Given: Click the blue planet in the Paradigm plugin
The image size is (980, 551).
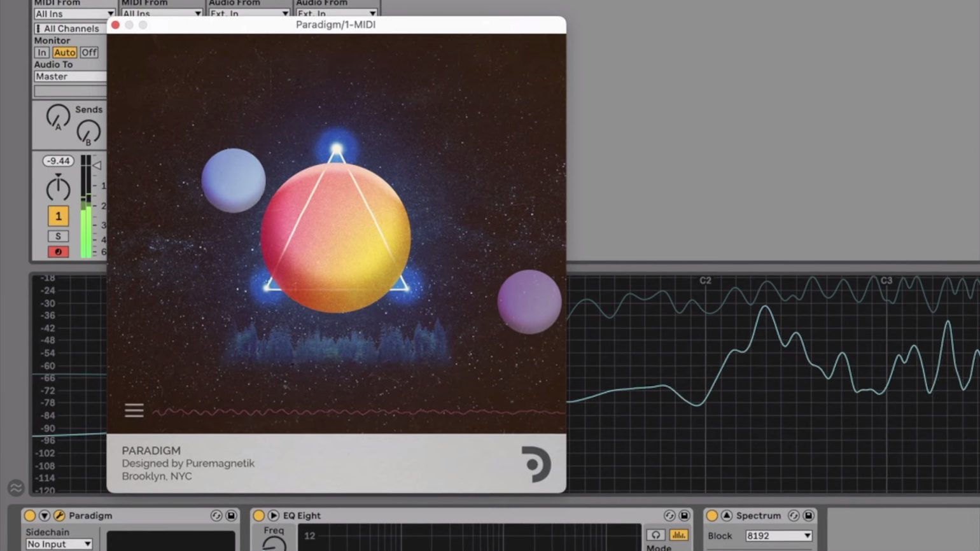Looking at the screenshot, I should (x=234, y=180).
